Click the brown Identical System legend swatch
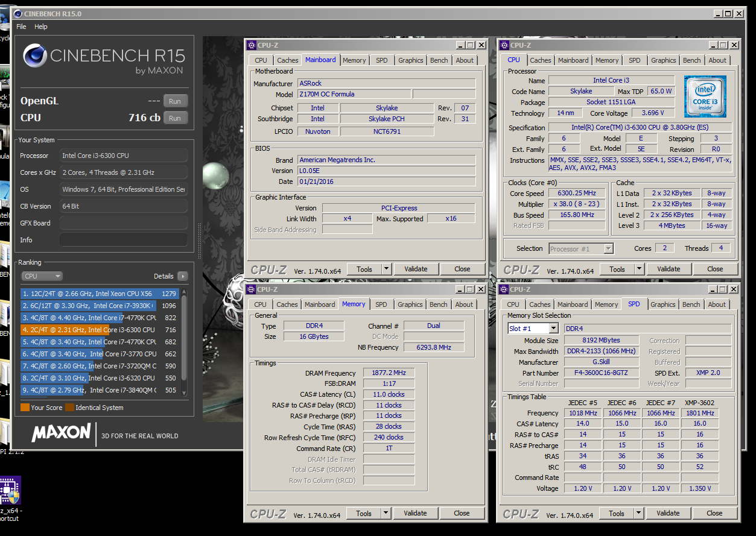 [69, 408]
